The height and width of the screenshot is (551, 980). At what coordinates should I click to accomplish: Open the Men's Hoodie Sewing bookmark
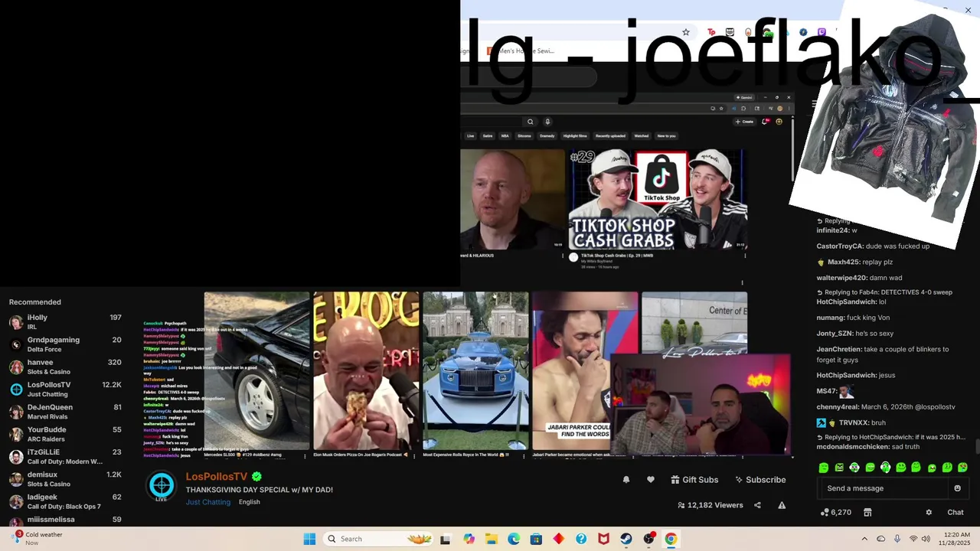(521, 51)
